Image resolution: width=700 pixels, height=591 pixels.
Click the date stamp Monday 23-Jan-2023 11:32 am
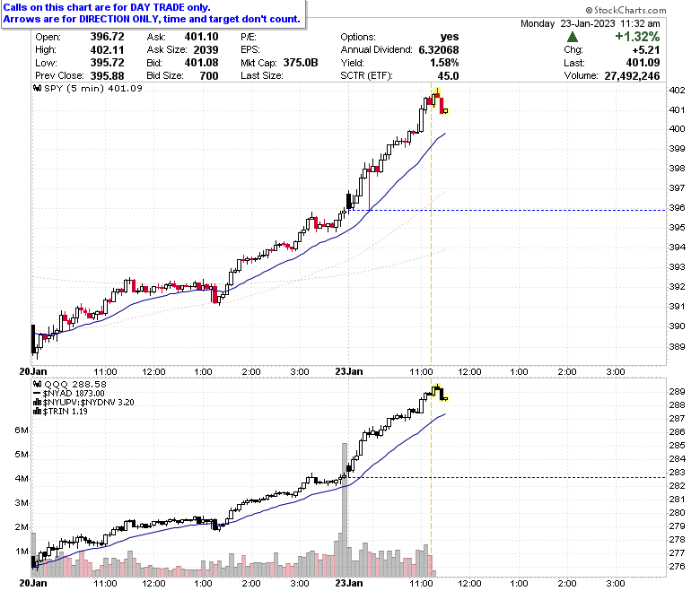point(591,23)
